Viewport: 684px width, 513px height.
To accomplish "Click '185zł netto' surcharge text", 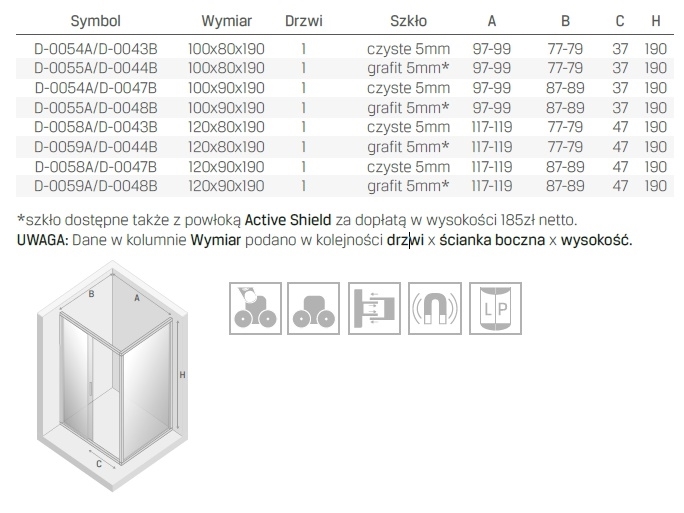I will tap(539, 220).
